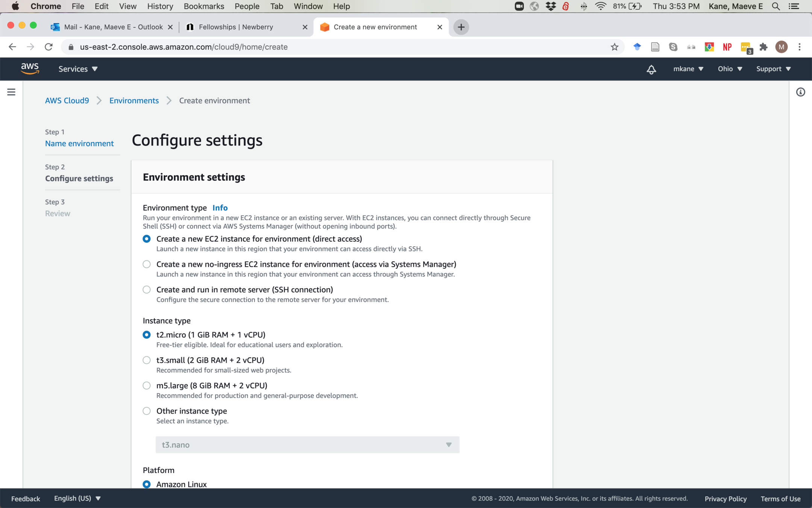Open the Chrome History menu
The width and height of the screenshot is (812, 508).
[x=160, y=6]
